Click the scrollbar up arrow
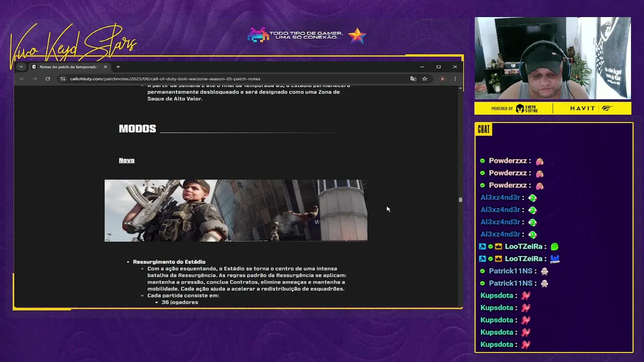The width and height of the screenshot is (644, 362). 460,88
